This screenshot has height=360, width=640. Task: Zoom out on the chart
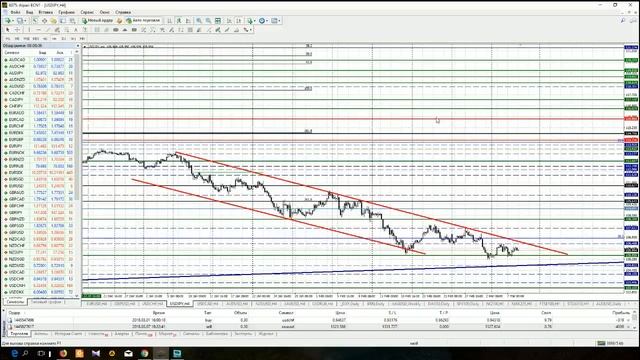pyautogui.click(x=208, y=20)
